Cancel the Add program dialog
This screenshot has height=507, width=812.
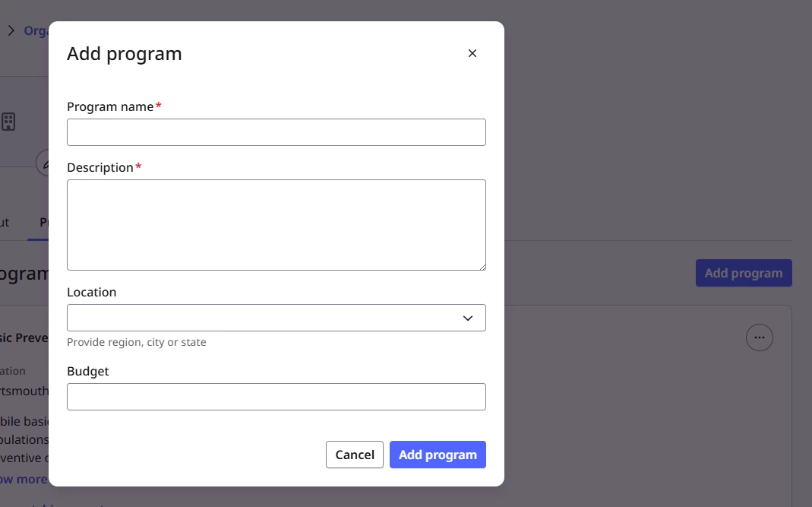pos(354,455)
